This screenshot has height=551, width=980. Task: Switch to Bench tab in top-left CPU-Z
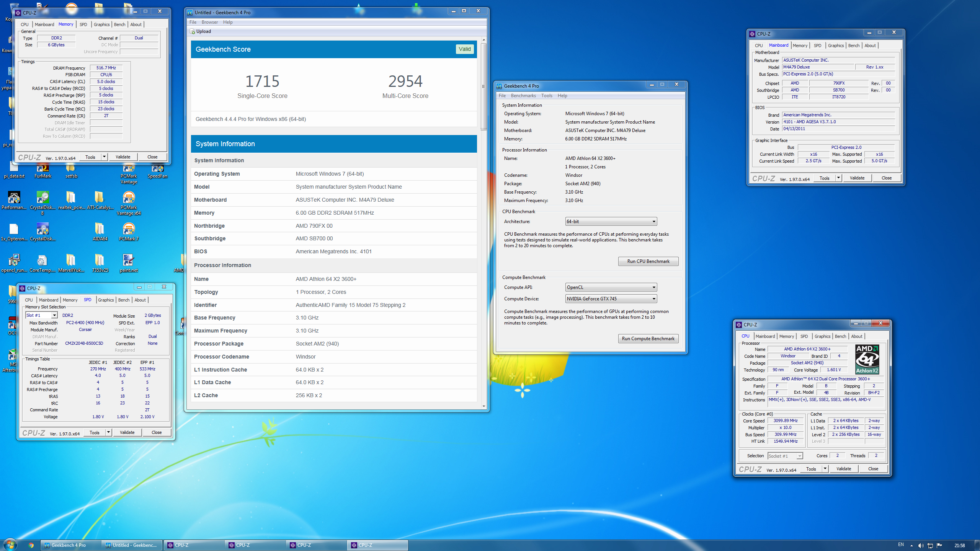click(x=119, y=24)
